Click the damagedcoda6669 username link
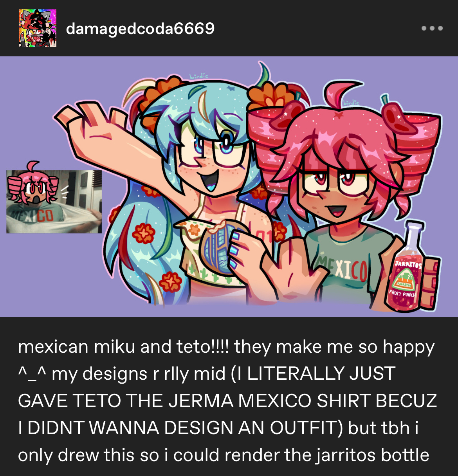The width and height of the screenshot is (458, 476). (x=140, y=29)
